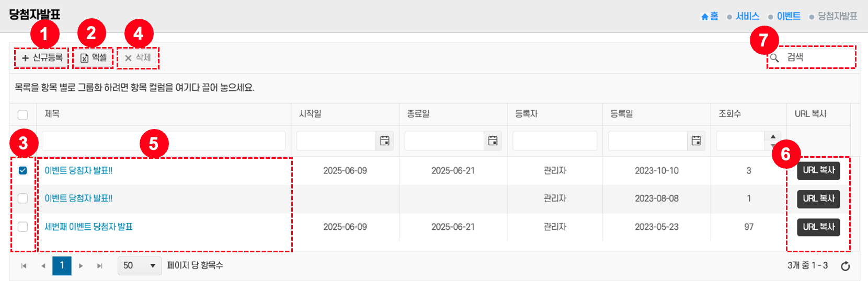The height and width of the screenshot is (281, 868).
Task: Click the 신규등록 plus icon
Action: click(25, 58)
